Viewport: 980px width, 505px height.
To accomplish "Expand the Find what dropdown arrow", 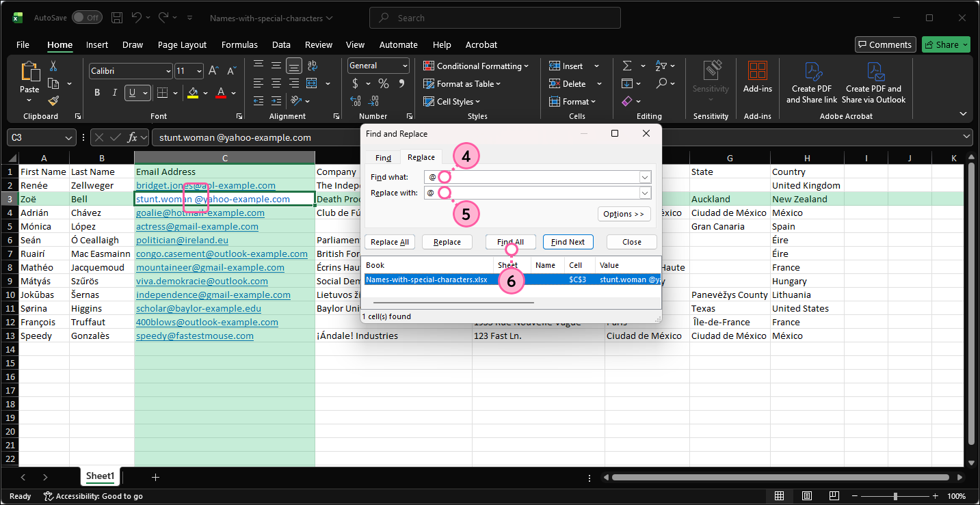I will click(645, 177).
